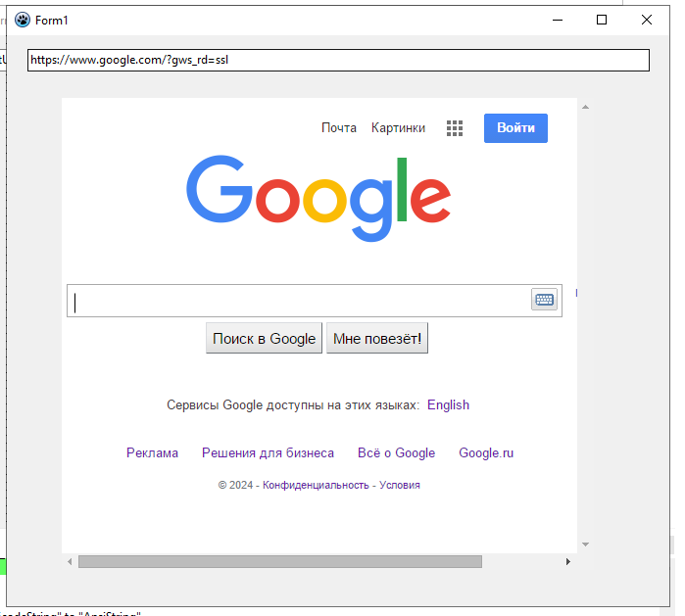Open the Почта mail link
Image resolution: width=685 pixels, height=616 pixels.
(x=339, y=128)
